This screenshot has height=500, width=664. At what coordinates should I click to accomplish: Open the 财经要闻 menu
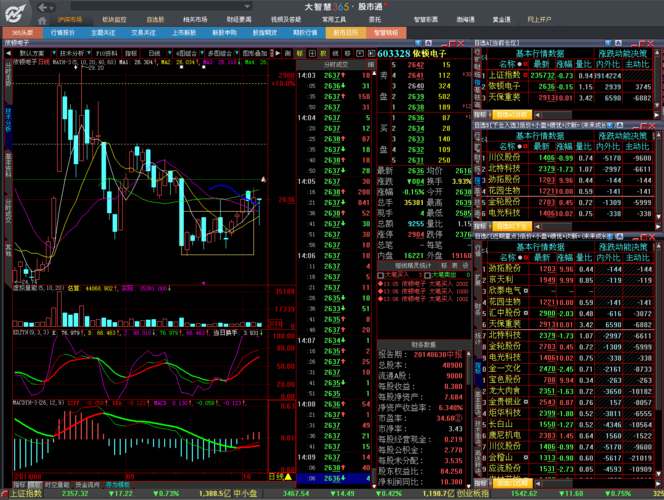tap(239, 19)
